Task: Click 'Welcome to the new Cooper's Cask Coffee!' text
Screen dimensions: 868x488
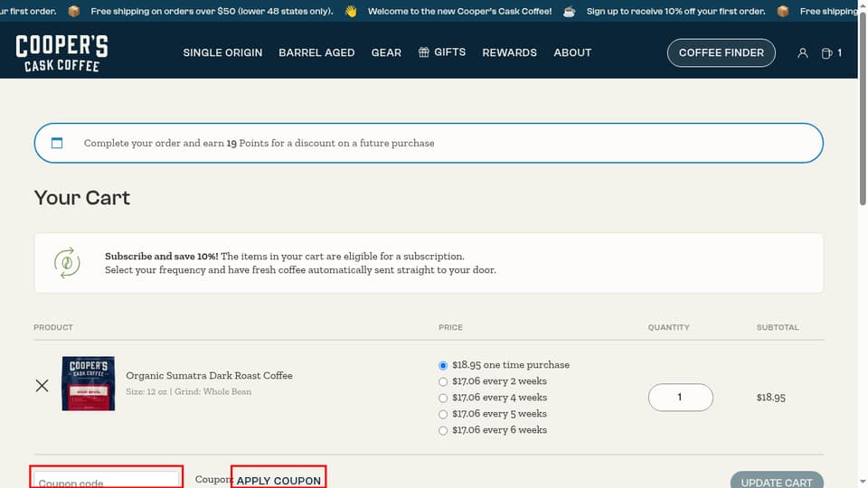Action: click(x=459, y=11)
